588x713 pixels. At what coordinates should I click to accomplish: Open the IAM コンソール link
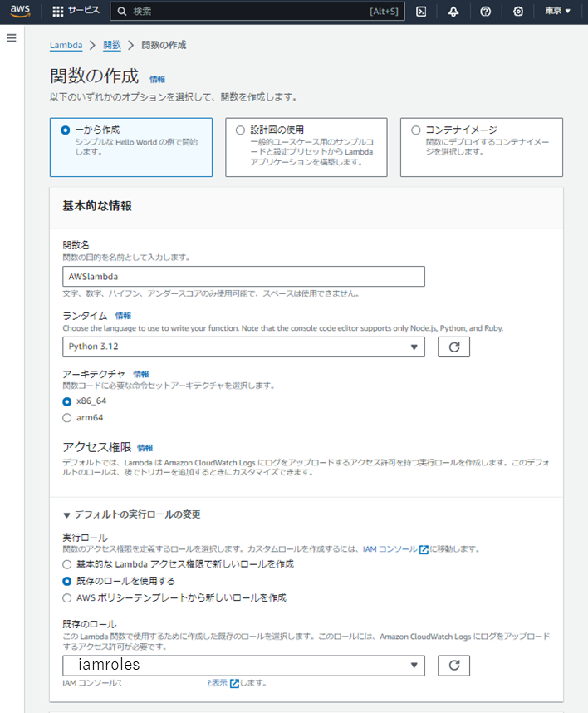pyautogui.click(x=390, y=549)
